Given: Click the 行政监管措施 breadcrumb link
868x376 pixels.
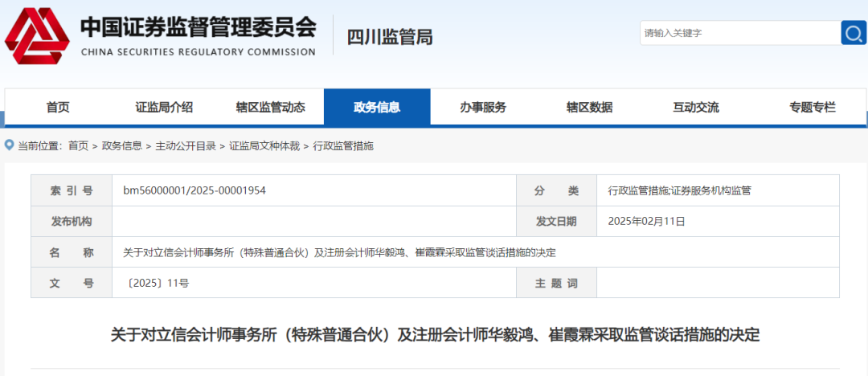Looking at the screenshot, I should coord(343,146).
